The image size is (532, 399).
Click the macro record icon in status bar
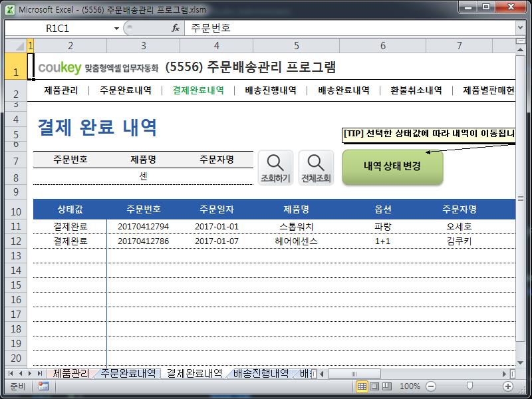pos(43,386)
